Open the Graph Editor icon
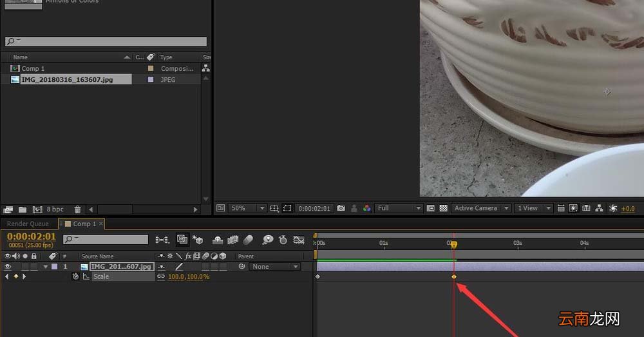Viewport: 644px width, 337px height. pyautogui.click(x=299, y=240)
